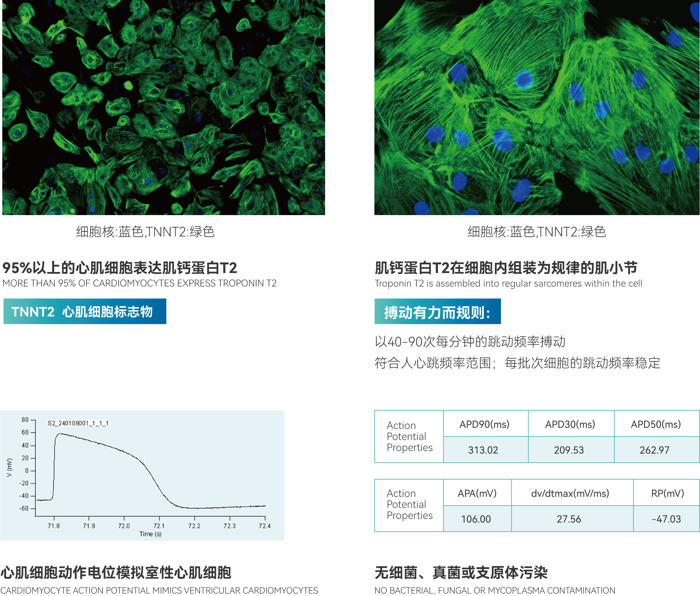Click 'CARDIOMYOCYTE ACTION POTENTIAL MIMICS VENTRICULAR CARDIOMYOCYTES' text
Viewport: 700px width, 596px height.
(x=159, y=590)
